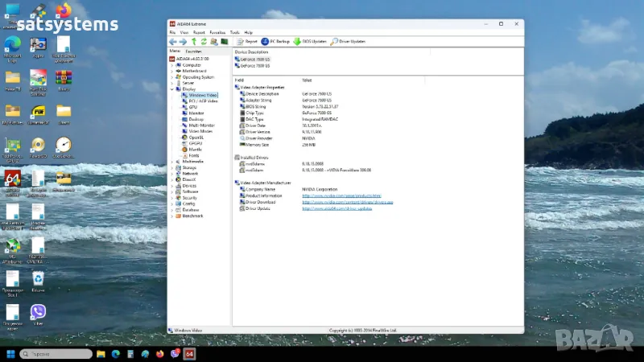Expand the Benchmark tree node
This screenshot has height=362, width=644.
171,216
